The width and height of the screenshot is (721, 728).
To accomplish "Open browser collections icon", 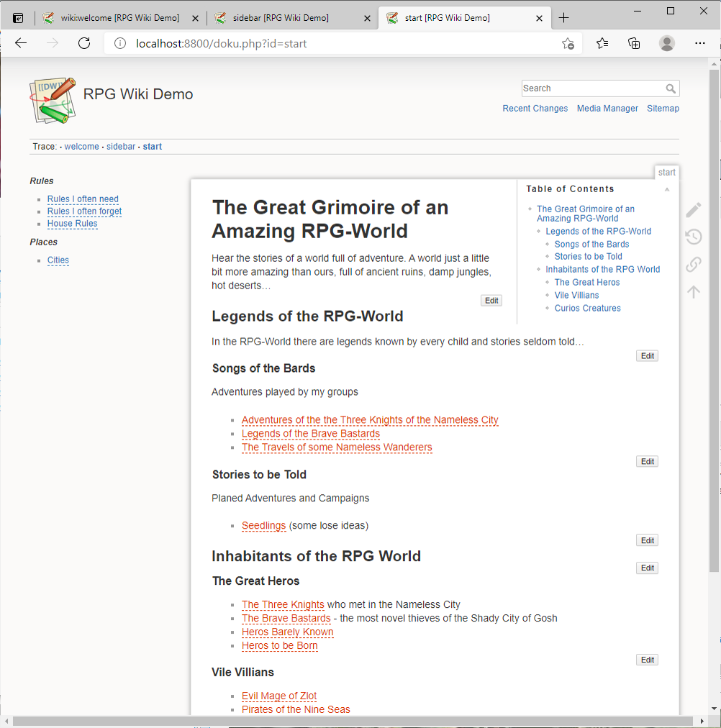I will (634, 43).
